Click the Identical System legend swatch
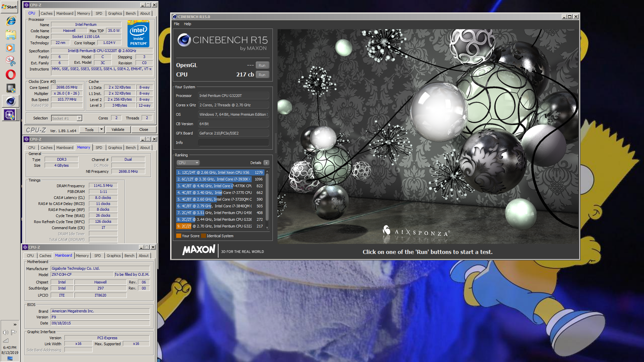This screenshot has width=644, height=362. click(203, 236)
